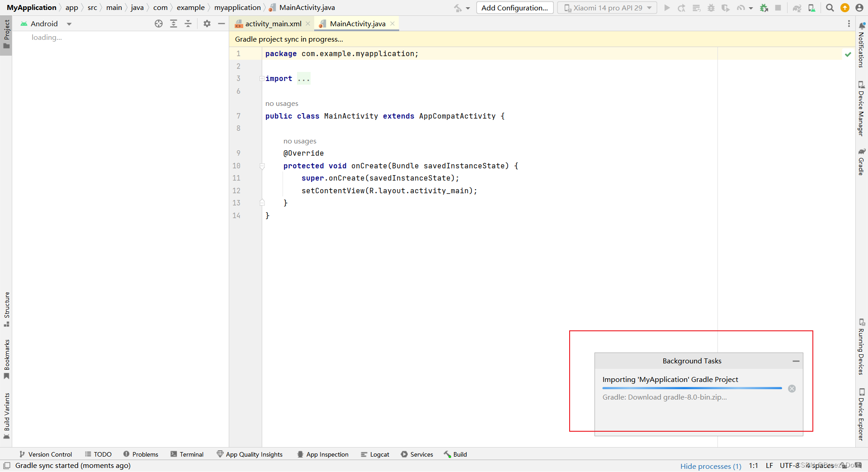Click the tool window toggle icon in status bar
The height and width of the screenshot is (472, 868).
tap(7, 466)
